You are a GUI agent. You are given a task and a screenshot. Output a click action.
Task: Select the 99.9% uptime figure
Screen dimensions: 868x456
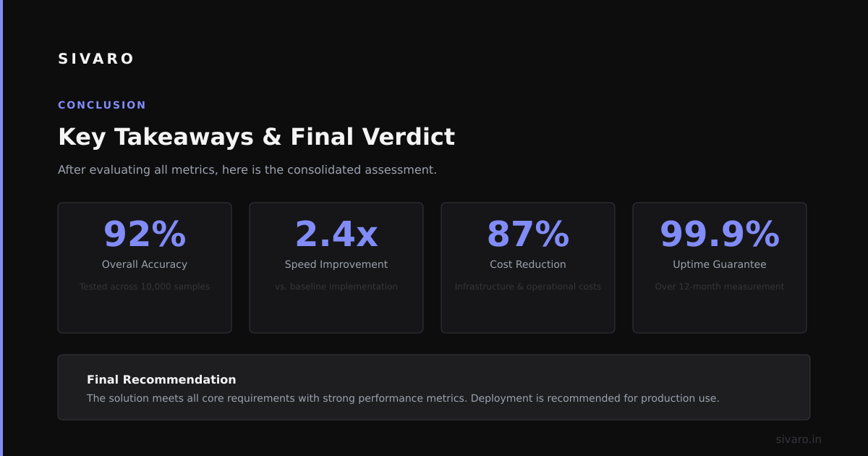(x=720, y=234)
